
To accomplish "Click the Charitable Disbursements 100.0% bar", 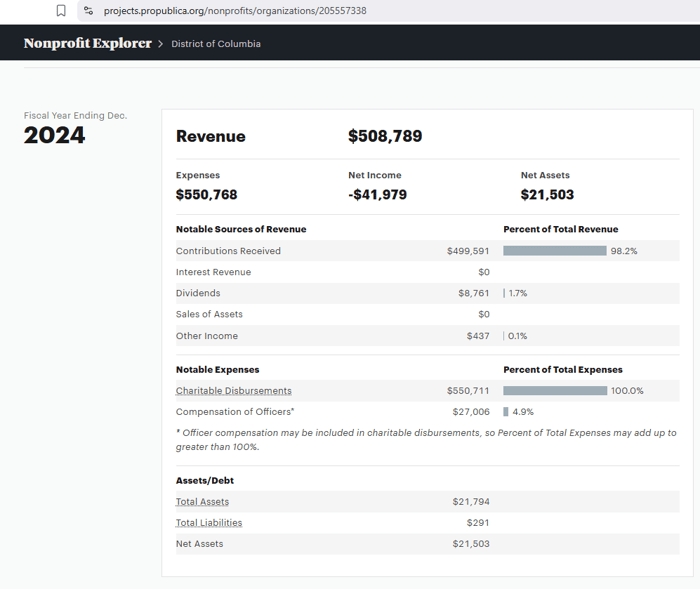I will [x=555, y=391].
